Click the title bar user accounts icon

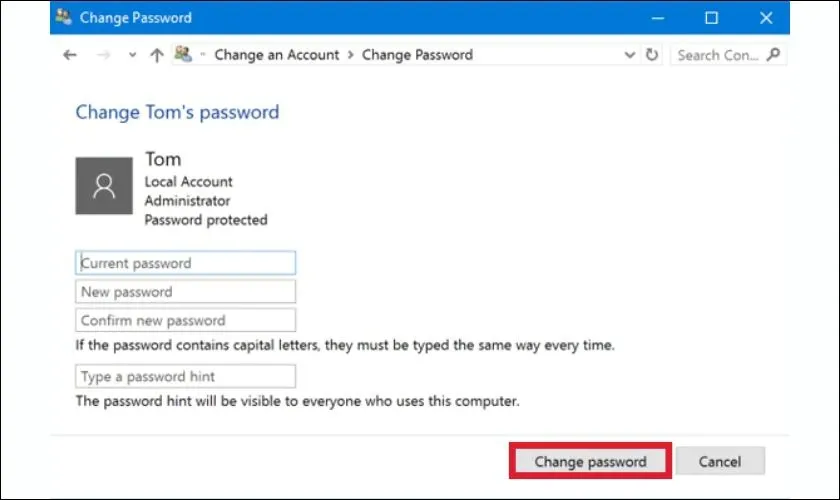click(x=64, y=17)
